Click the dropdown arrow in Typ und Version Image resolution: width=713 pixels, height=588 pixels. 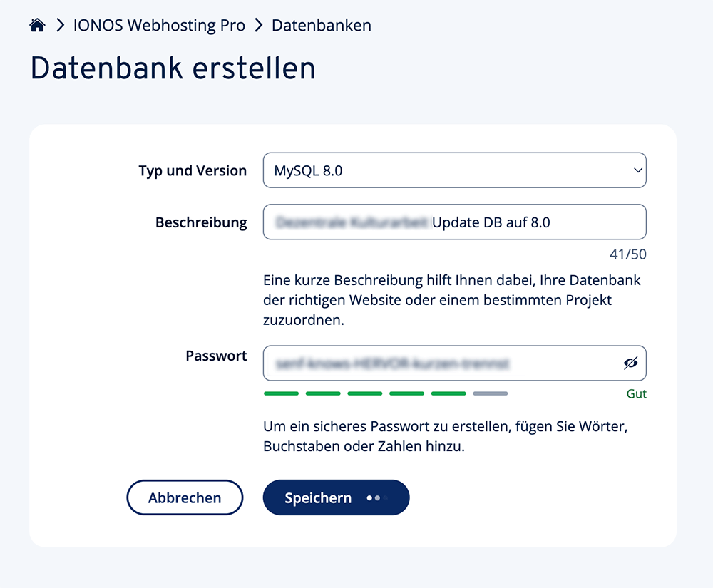(x=637, y=171)
